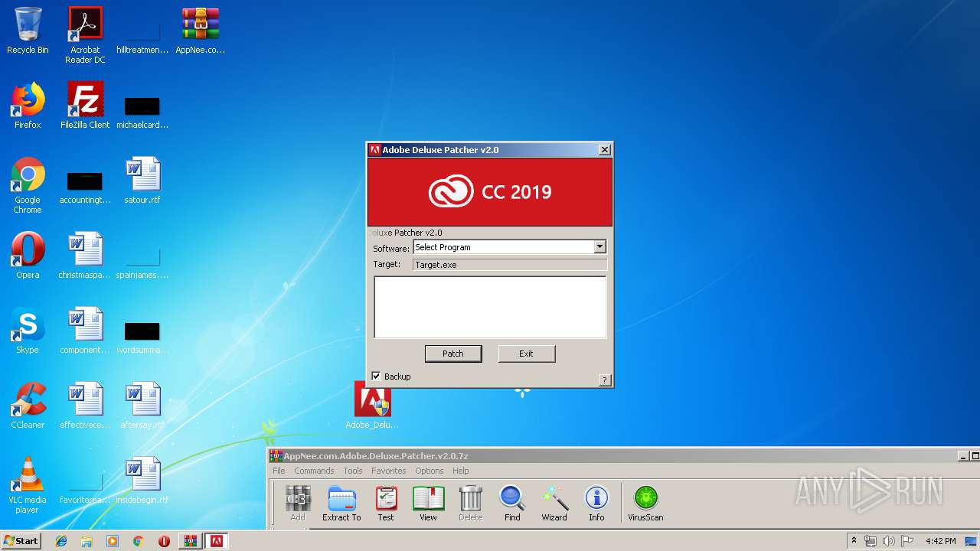This screenshot has height=551, width=980.
Task: Click the Patch button
Action: pyautogui.click(x=453, y=354)
